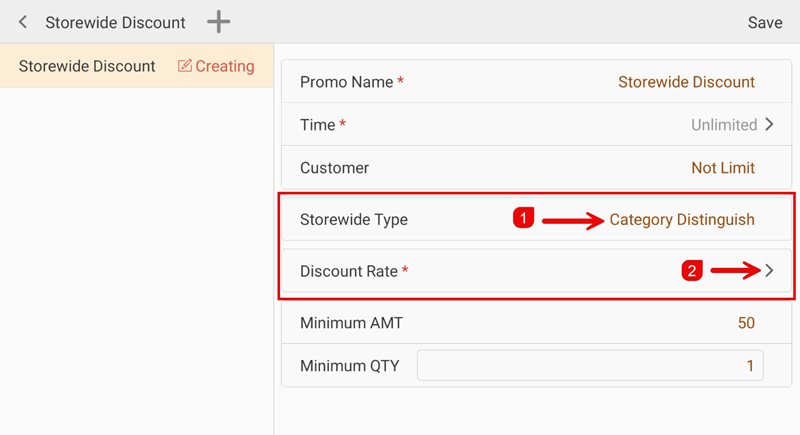
Task: Select Storewide Discount in the left list
Action: pos(87,66)
